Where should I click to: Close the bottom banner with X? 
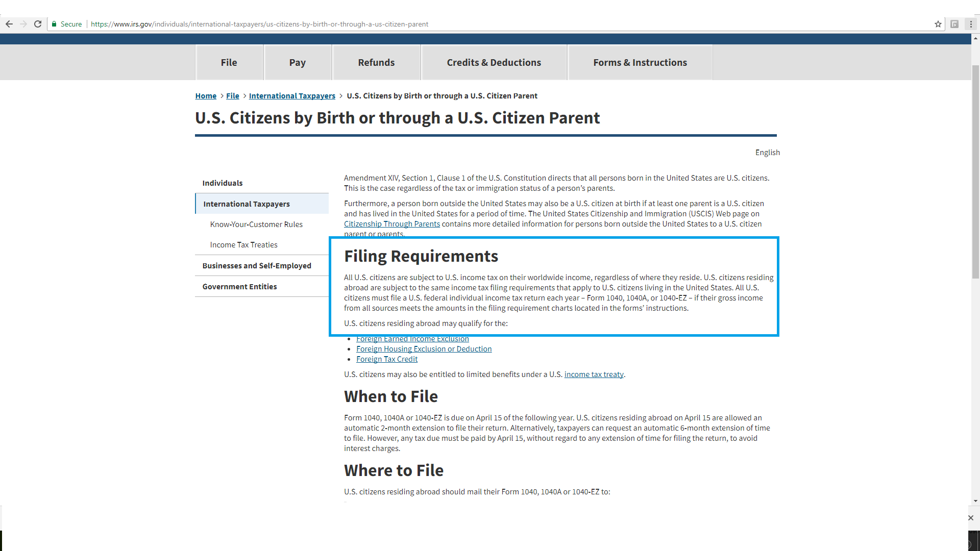click(971, 518)
